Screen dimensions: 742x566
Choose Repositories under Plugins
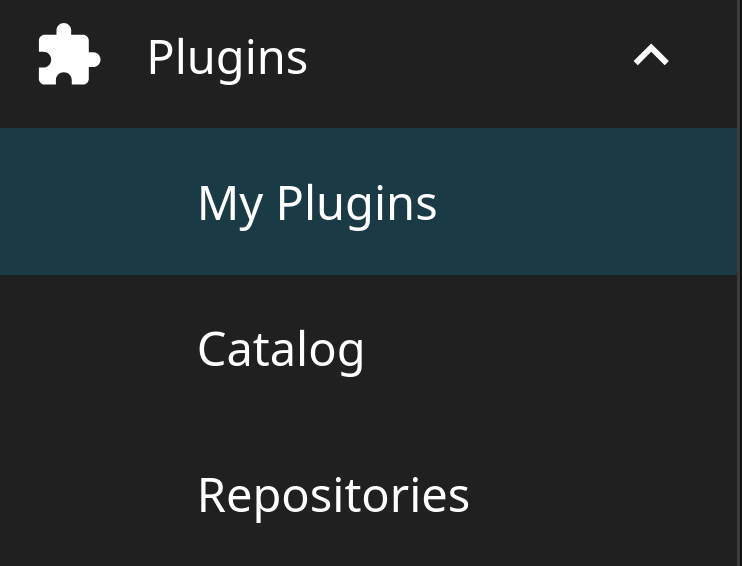(x=333, y=495)
